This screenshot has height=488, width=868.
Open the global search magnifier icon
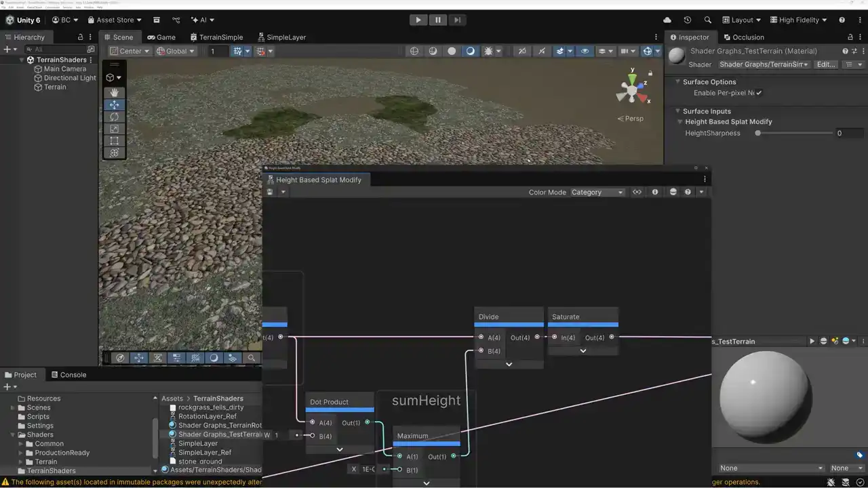(x=708, y=20)
